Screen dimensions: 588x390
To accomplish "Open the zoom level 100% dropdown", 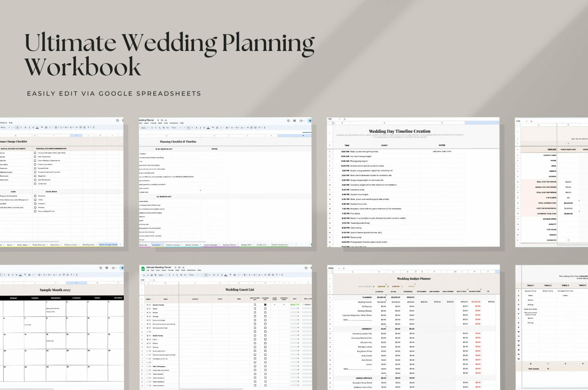I will pyautogui.click(x=162, y=275).
